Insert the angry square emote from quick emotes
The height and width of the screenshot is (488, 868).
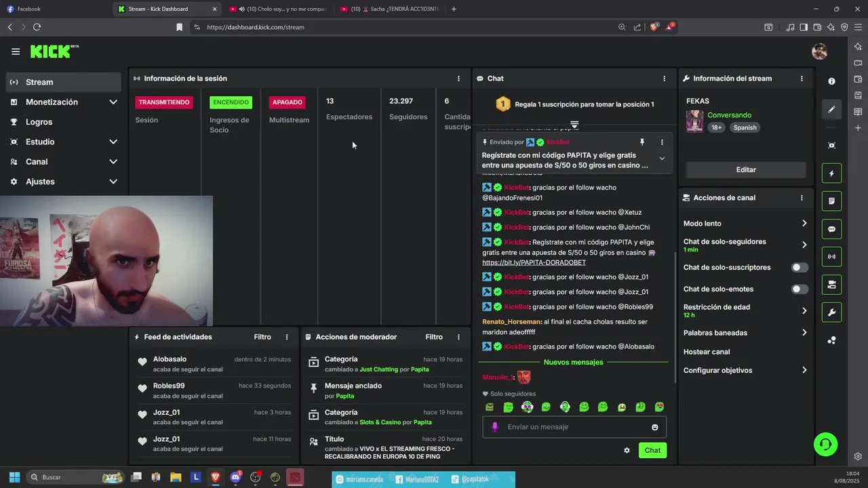(x=490, y=407)
